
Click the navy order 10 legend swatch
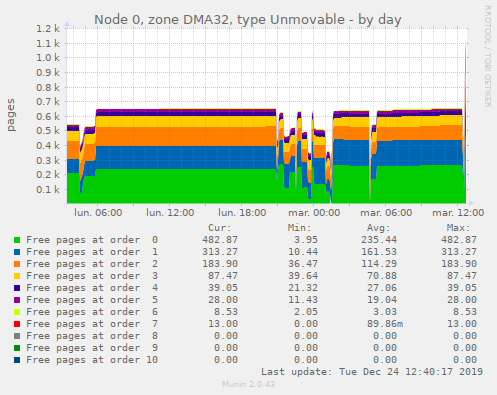click(17, 360)
